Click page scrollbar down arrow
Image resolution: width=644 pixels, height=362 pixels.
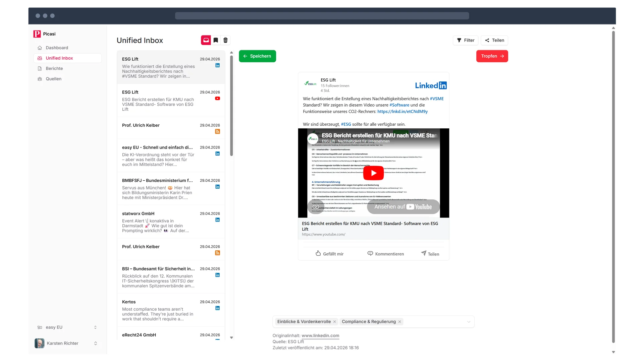point(613,352)
